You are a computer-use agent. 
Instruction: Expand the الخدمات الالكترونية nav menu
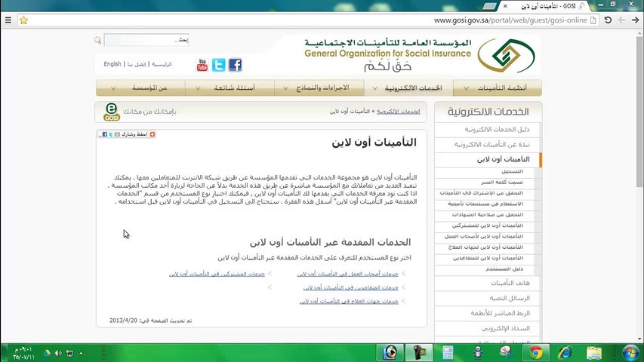click(x=408, y=87)
